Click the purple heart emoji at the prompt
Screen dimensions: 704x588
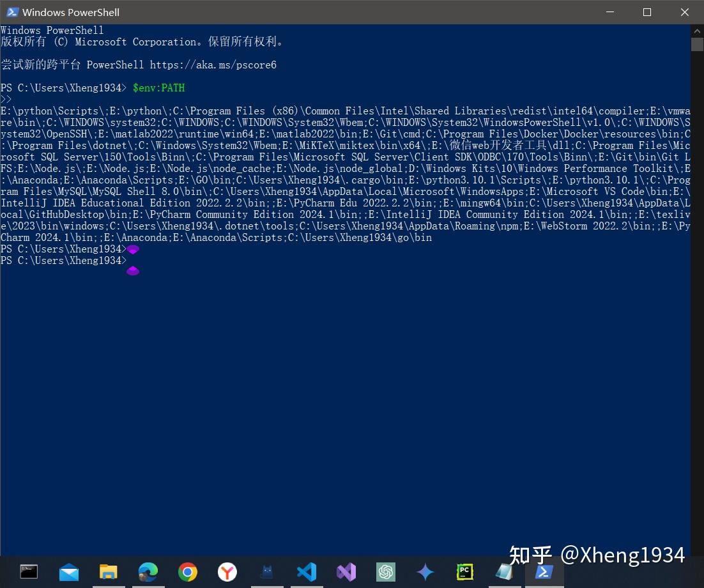pos(133,249)
